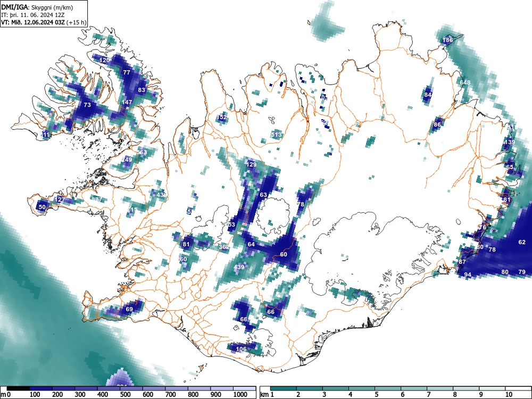Click the "5" label on the km scale
Viewport: 532px width, 399px height.
tap(376, 395)
